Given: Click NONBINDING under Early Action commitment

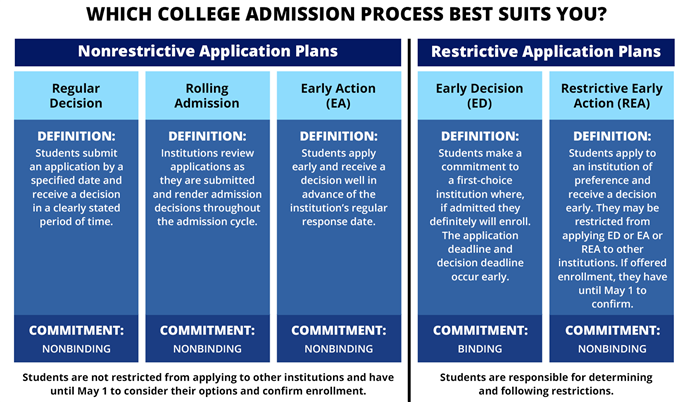Looking at the screenshot, I should 339,349.
